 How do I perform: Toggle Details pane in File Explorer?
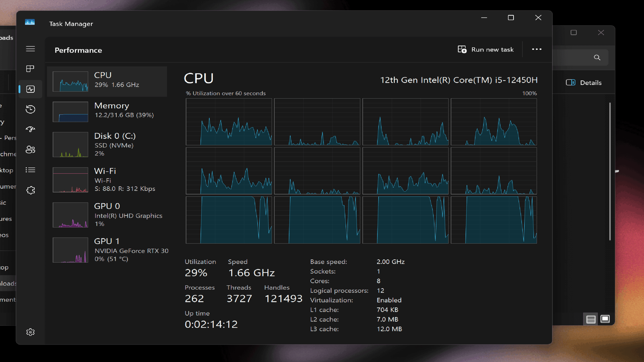[584, 83]
